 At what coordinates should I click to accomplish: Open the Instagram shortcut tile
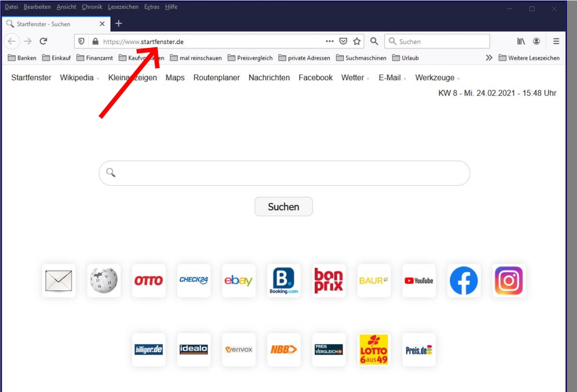(x=509, y=280)
